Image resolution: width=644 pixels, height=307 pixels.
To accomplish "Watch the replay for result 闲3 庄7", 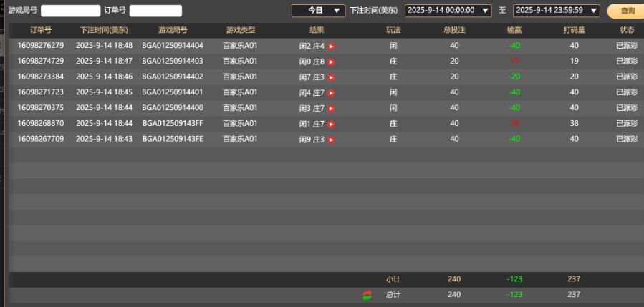I will click(331, 109).
